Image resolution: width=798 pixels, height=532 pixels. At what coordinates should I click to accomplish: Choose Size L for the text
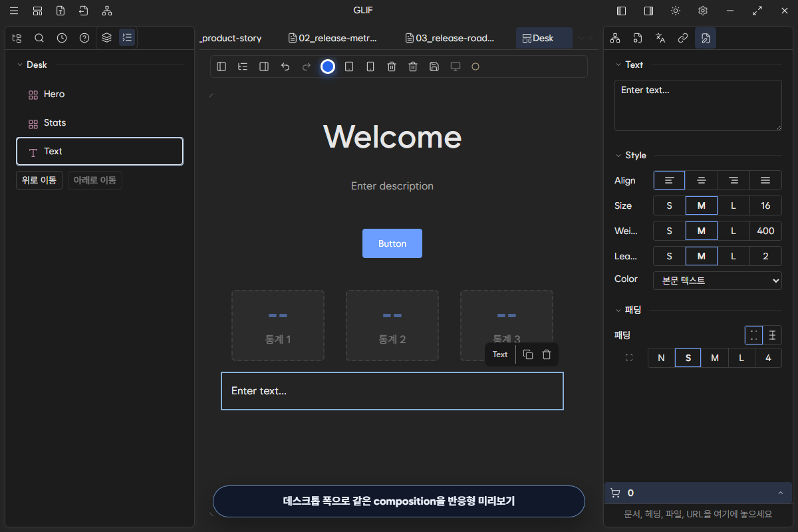[733, 205]
